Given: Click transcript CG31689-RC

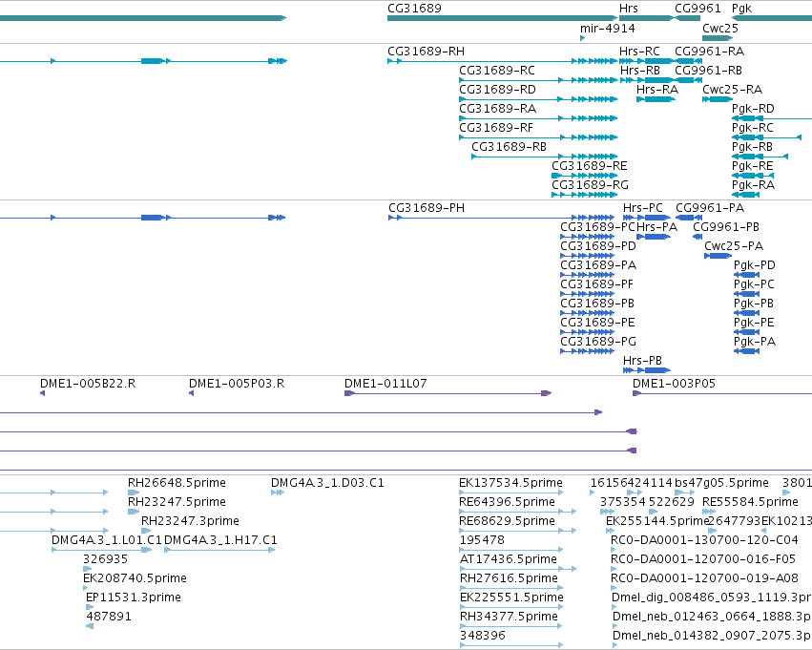Looking at the screenshot, I should click(x=538, y=80).
